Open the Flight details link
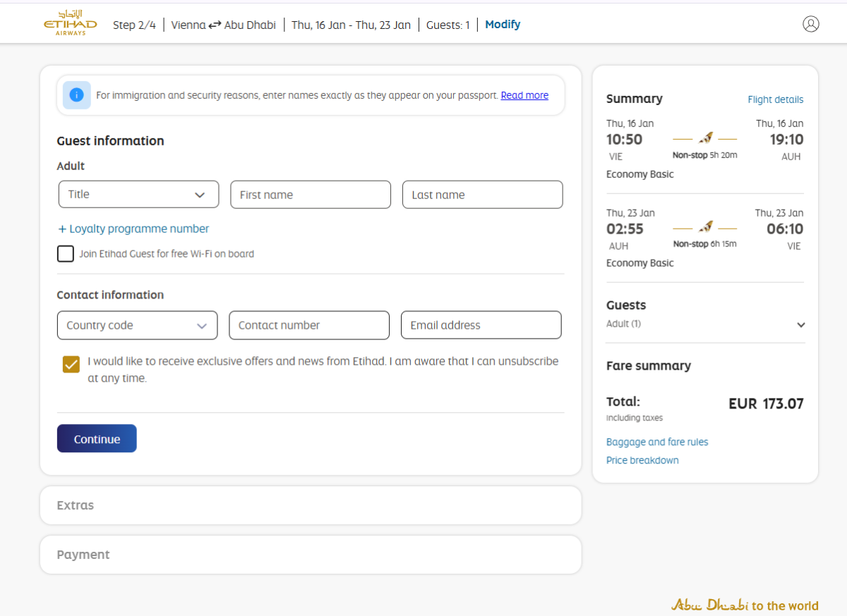The width and height of the screenshot is (847, 616). (775, 99)
